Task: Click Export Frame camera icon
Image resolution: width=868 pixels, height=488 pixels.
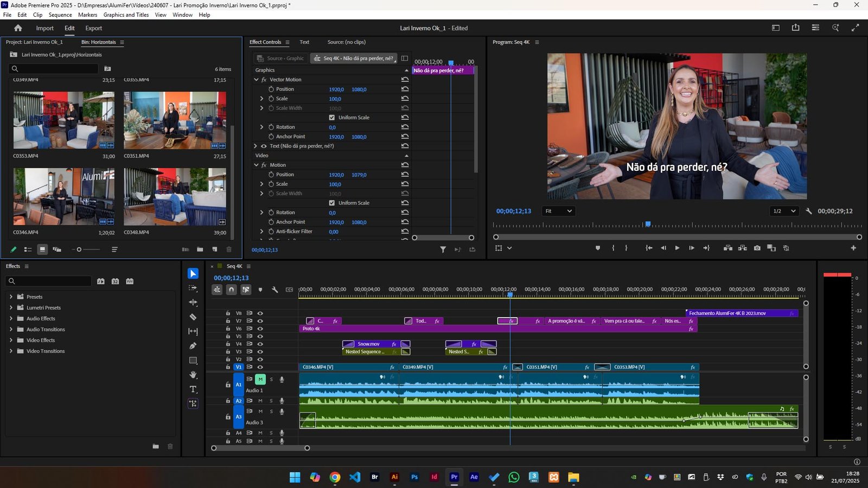Action: (757, 248)
